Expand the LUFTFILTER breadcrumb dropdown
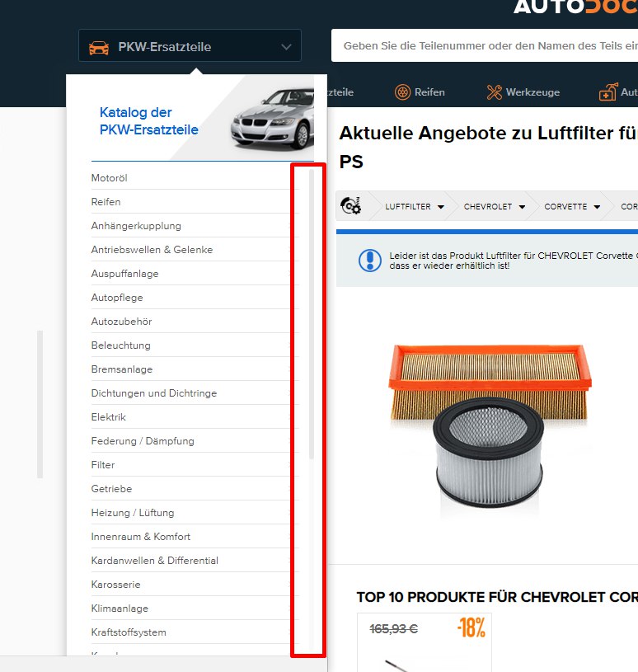638x672 pixels. click(x=441, y=207)
